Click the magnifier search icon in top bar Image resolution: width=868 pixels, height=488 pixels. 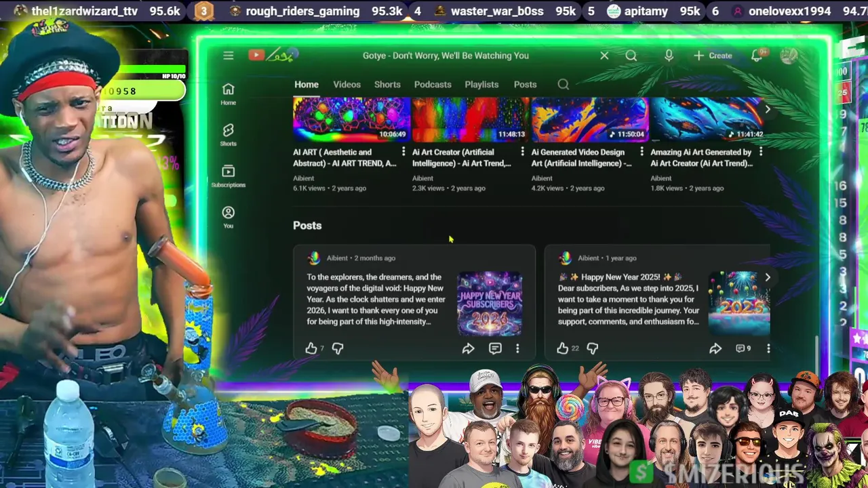[x=631, y=56]
